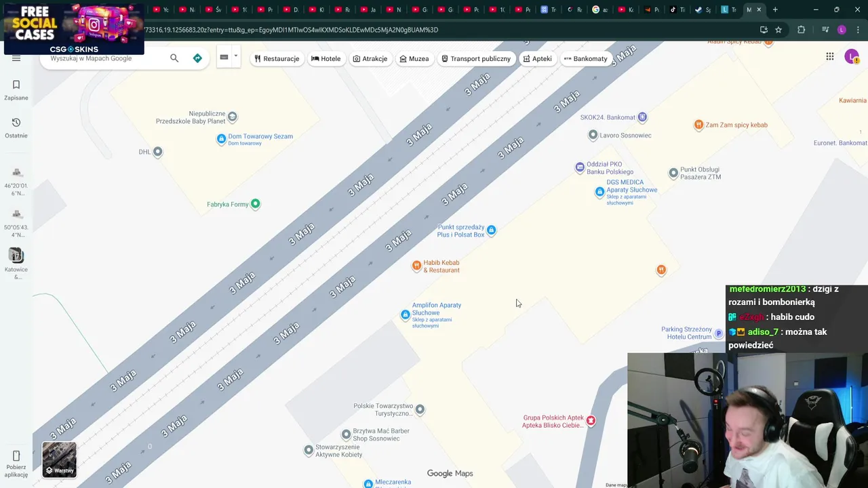Screen dimensions: 868x488
Task: Select Brzytwa Mać Barber Shop pin
Action: click(347, 434)
